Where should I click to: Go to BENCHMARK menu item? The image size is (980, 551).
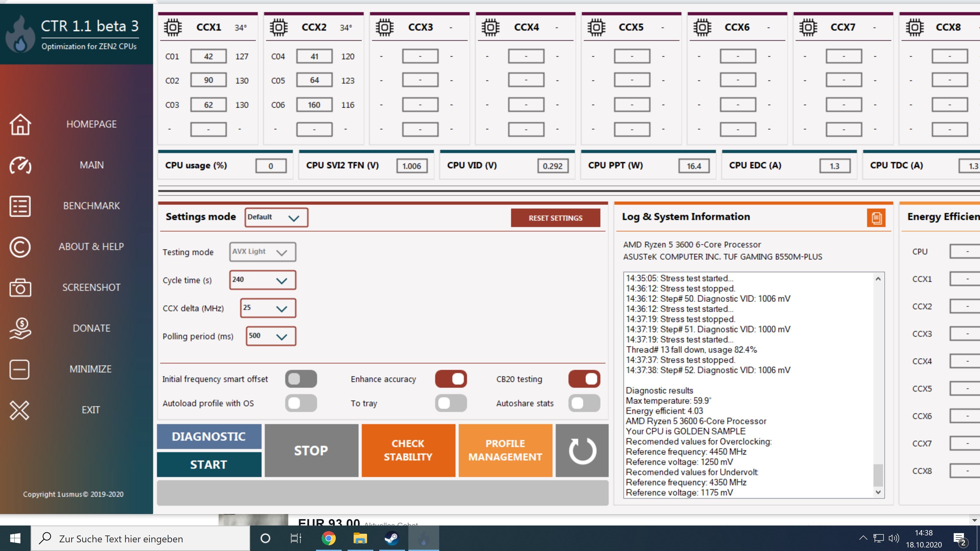click(x=91, y=206)
